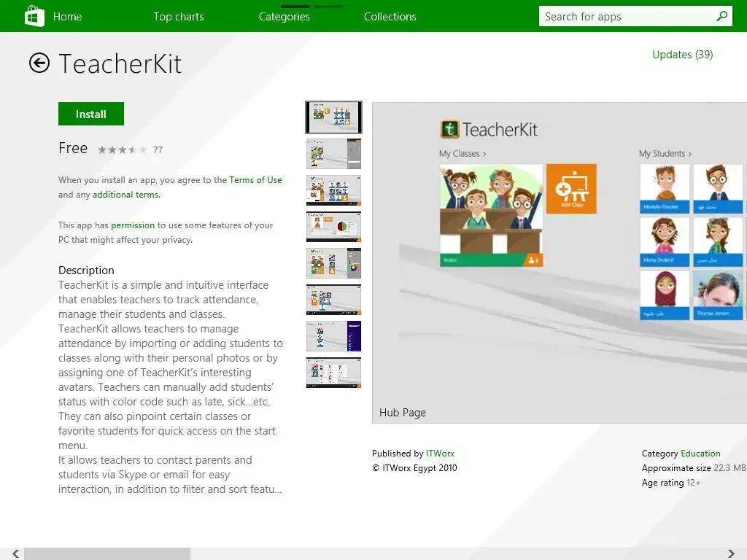Open the Education category link
The height and width of the screenshot is (560, 747).
tap(700, 454)
